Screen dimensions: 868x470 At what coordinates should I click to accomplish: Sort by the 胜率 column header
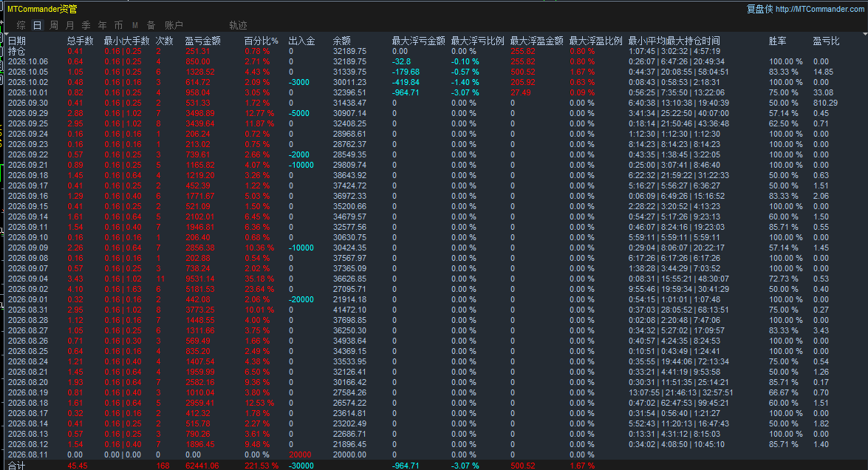click(777, 41)
